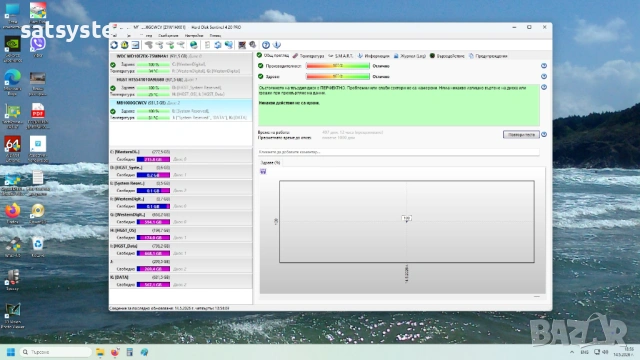Click the save icon above the health graph
The image size is (640, 360).
click(263, 171)
